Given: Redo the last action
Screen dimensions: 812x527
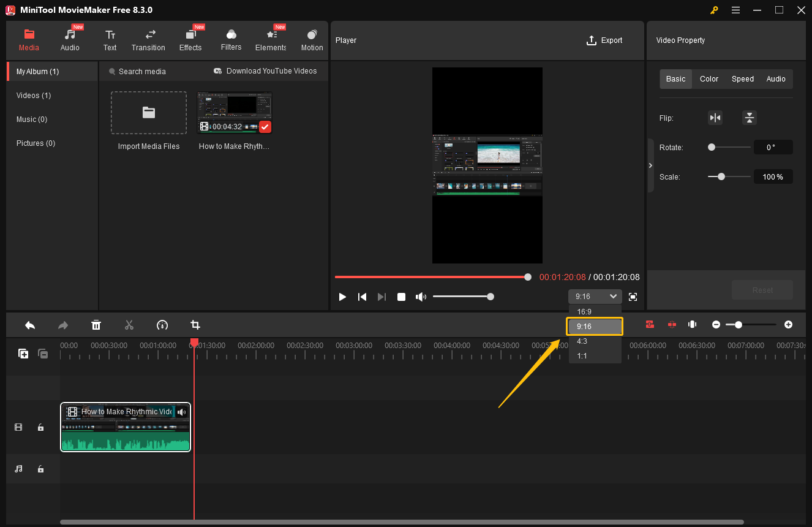Looking at the screenshot, I should [x=63, y=325].
